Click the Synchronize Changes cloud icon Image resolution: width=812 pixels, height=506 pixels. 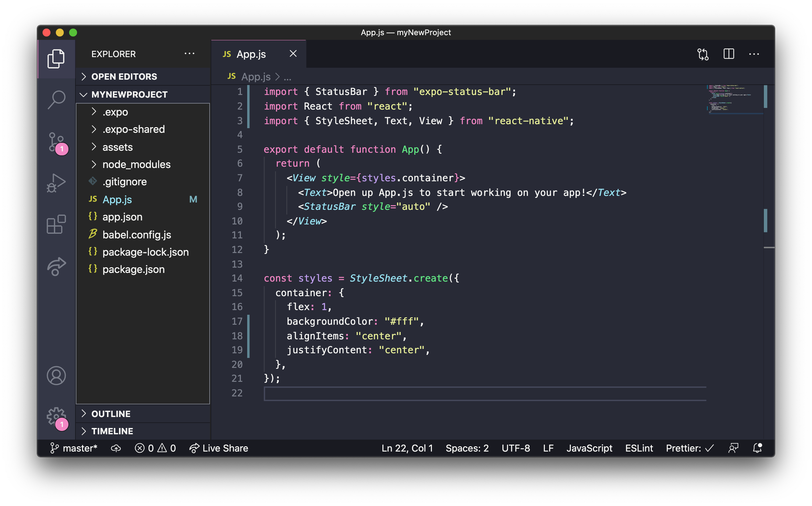click(x=116, y=448)
